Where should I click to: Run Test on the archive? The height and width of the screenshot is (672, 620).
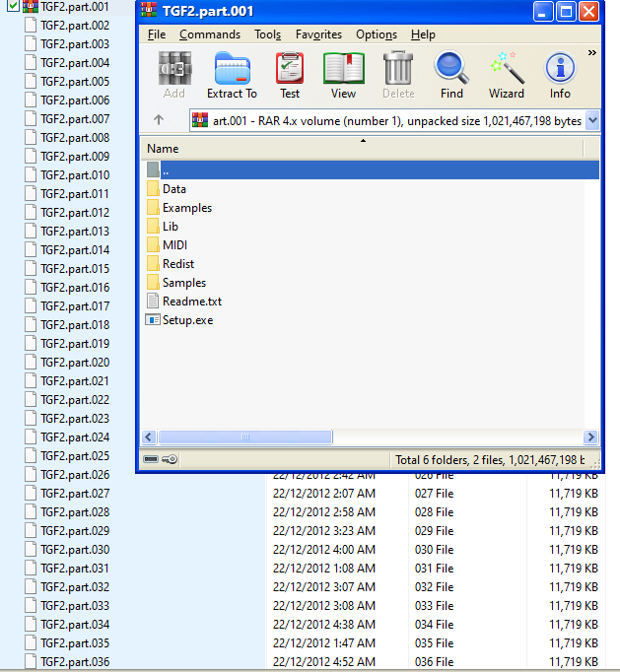tap(290, 75)
